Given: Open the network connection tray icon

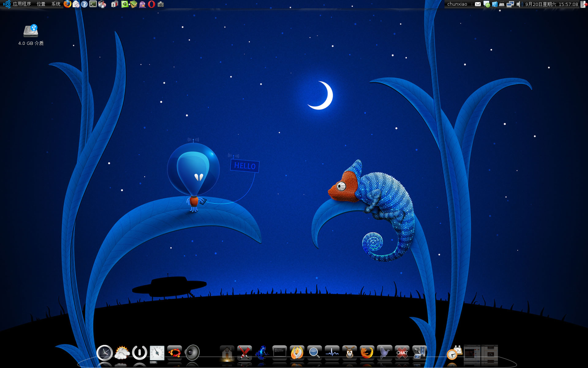Looking at the screenshot, I should point(510,4).
